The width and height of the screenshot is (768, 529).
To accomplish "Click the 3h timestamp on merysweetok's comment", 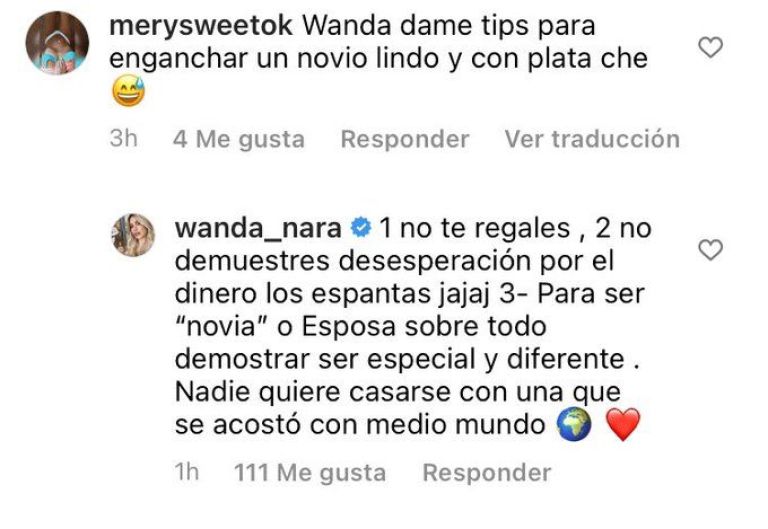I will (123, 139).
